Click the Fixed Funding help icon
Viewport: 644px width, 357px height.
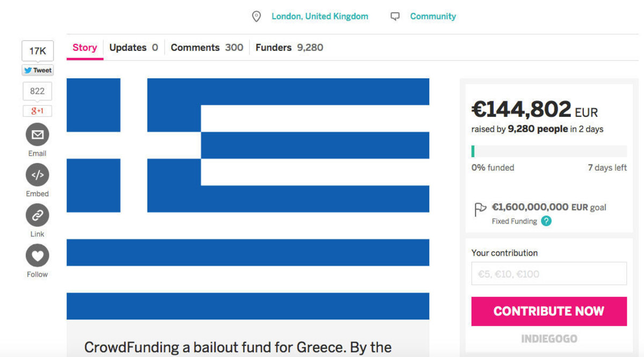(x=546, y=221)
